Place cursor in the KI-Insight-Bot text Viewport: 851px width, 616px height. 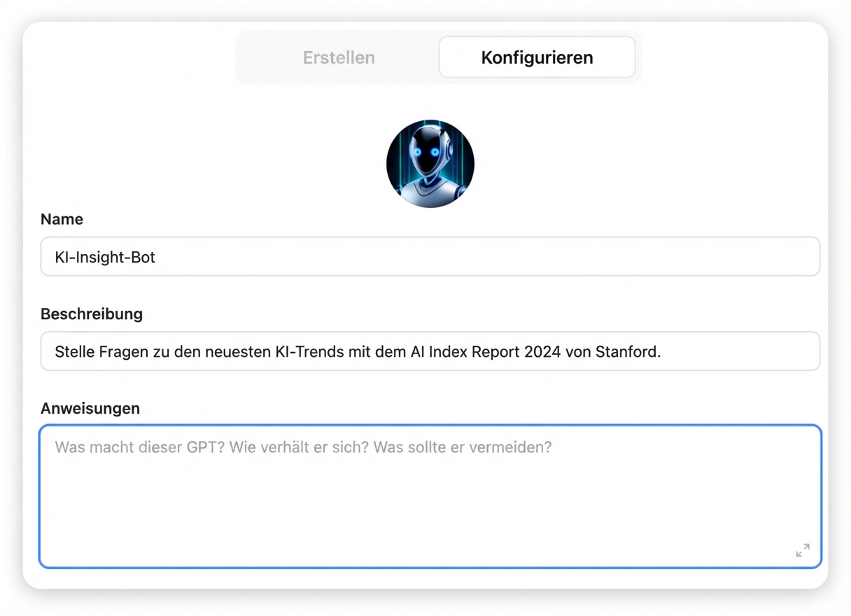point(105,257)
